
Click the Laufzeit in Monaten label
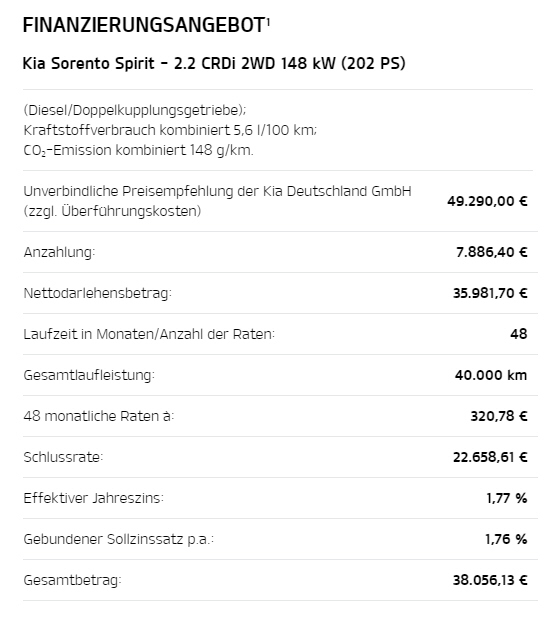(x=149, y=334)
